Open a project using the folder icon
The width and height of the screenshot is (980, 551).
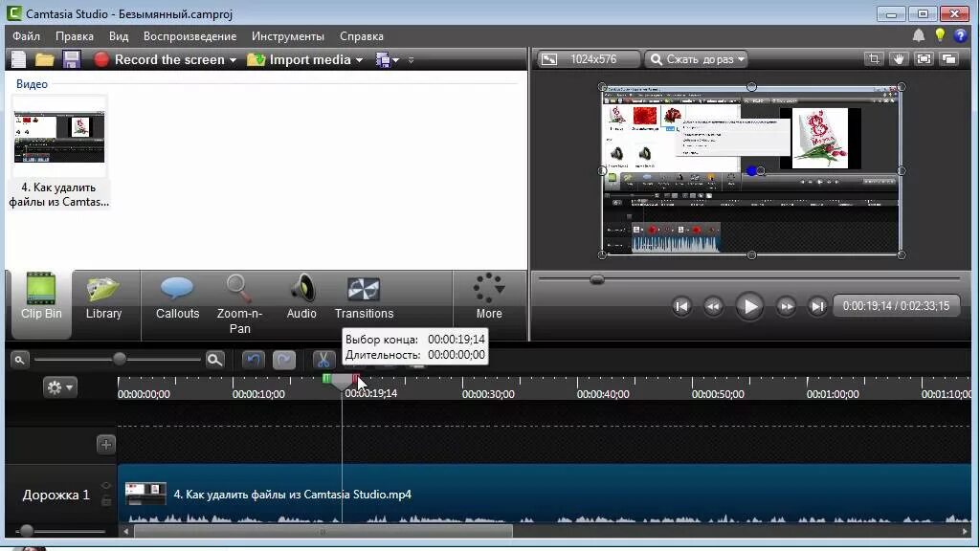point(44,59)
